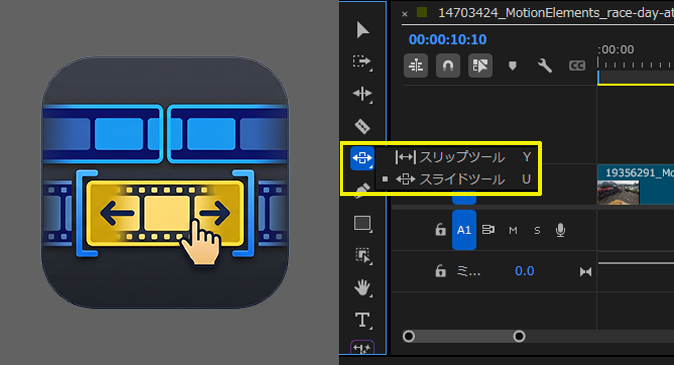Select the Ripple Edit tool
The height and width of the screenshot is (365, 674).
(362, 94)
